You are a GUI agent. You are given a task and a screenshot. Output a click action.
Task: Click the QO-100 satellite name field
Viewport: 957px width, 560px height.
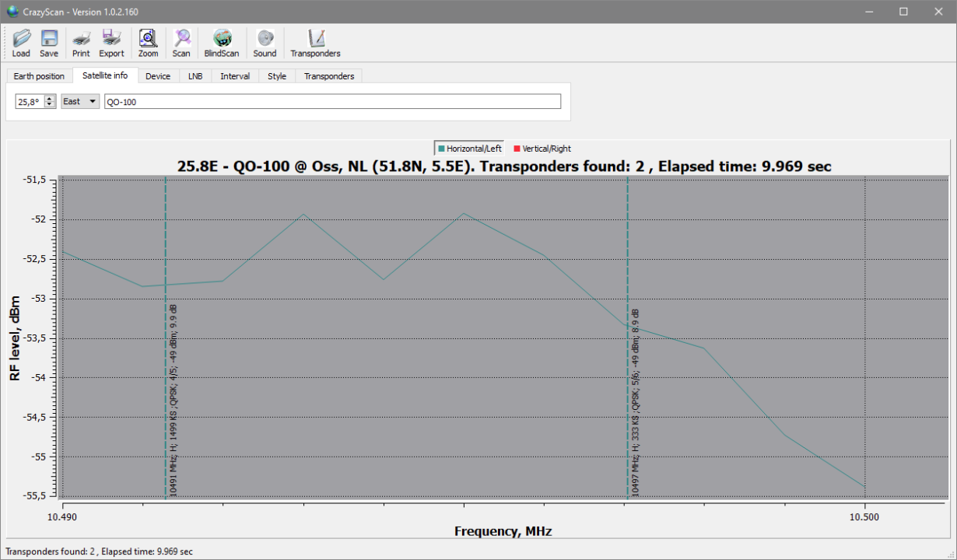coord(332,102)
